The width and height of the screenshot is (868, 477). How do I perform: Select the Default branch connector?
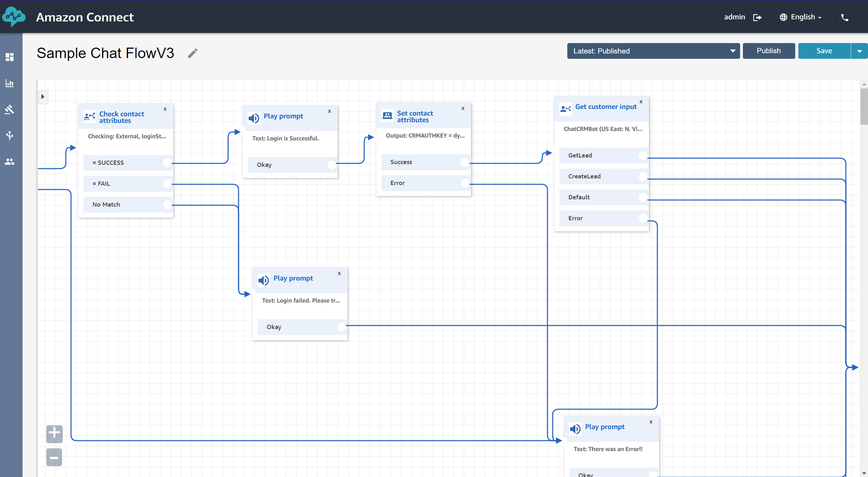click(643, 198)
